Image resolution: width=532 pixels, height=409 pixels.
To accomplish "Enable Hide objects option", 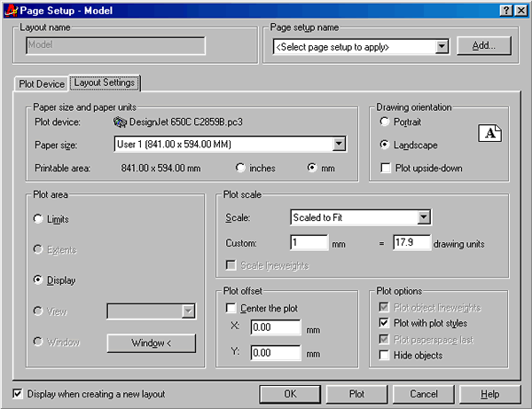I will (x=384, y=355).
